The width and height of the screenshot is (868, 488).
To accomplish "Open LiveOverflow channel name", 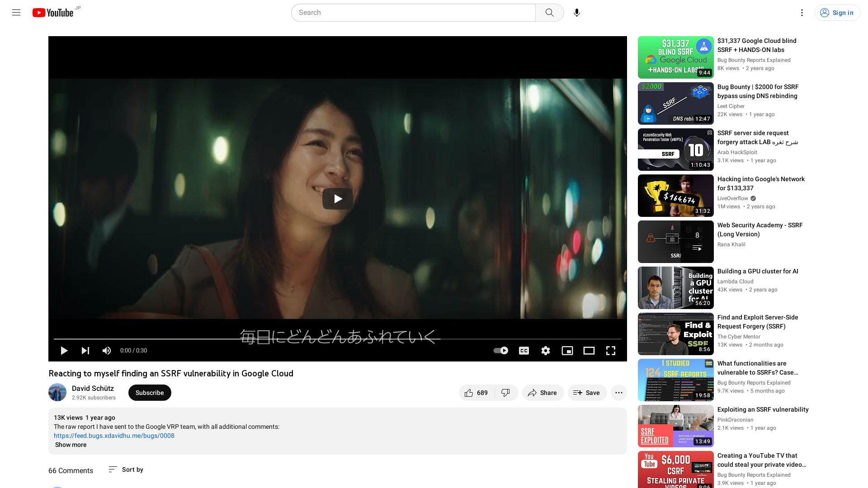I will pos(732,198).
